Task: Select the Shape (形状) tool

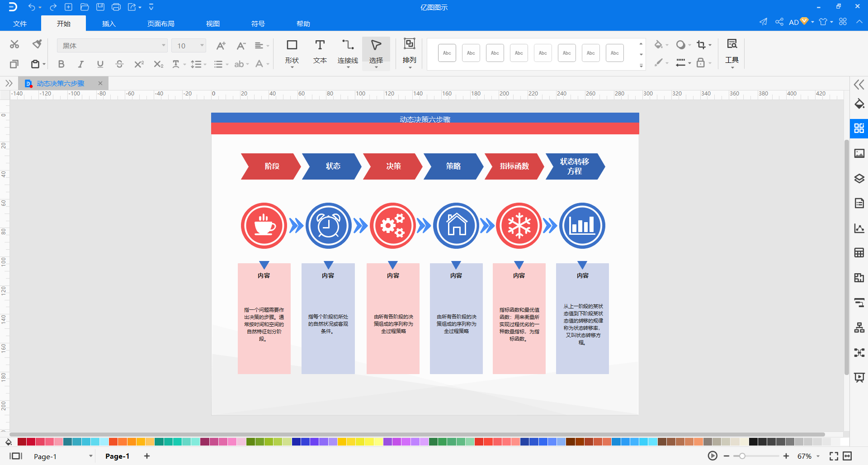Action: 292,52
